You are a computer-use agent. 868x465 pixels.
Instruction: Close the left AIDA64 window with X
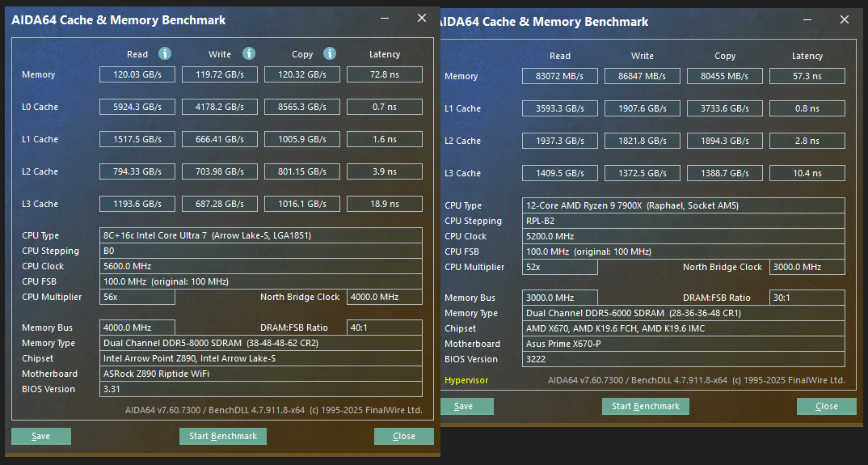pyautogui.click(x=422, y=19)
